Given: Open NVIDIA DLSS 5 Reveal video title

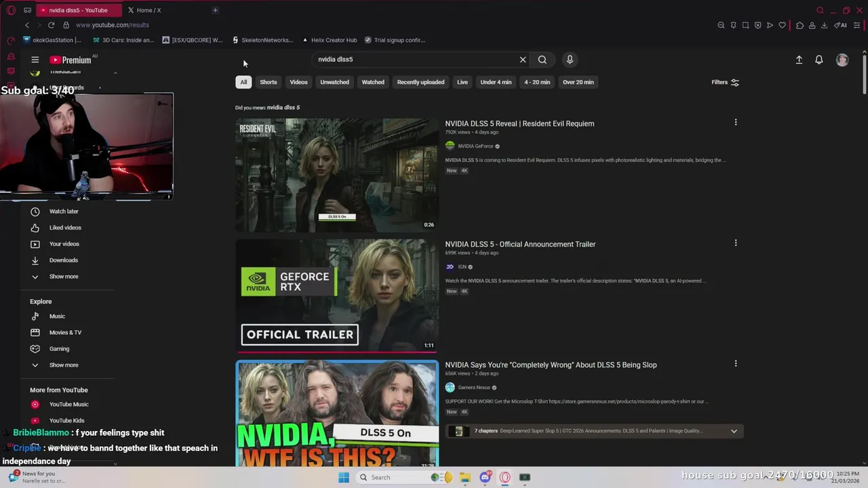Looking at the screenshot, I should 519,124.
